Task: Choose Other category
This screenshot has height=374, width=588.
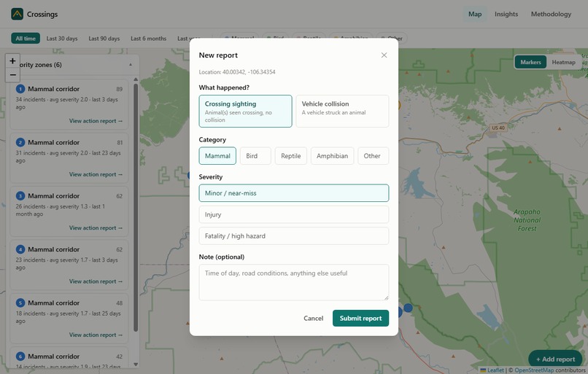Action: coord(373,155)
